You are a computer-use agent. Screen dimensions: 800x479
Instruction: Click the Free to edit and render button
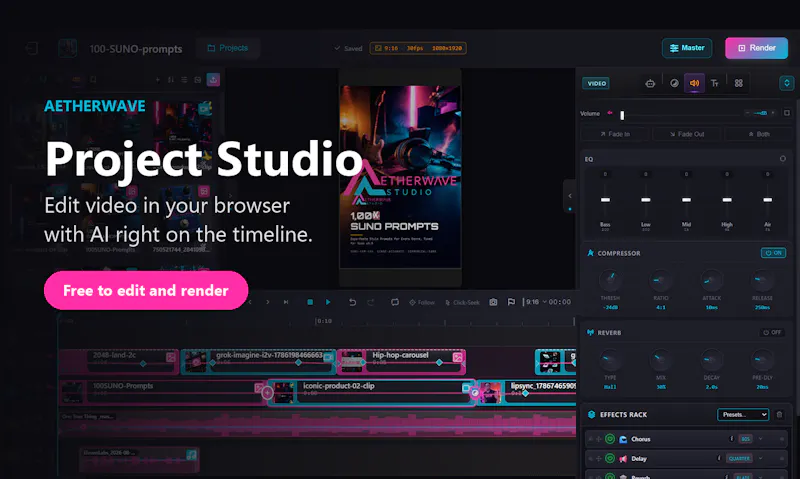pos(146,290)
